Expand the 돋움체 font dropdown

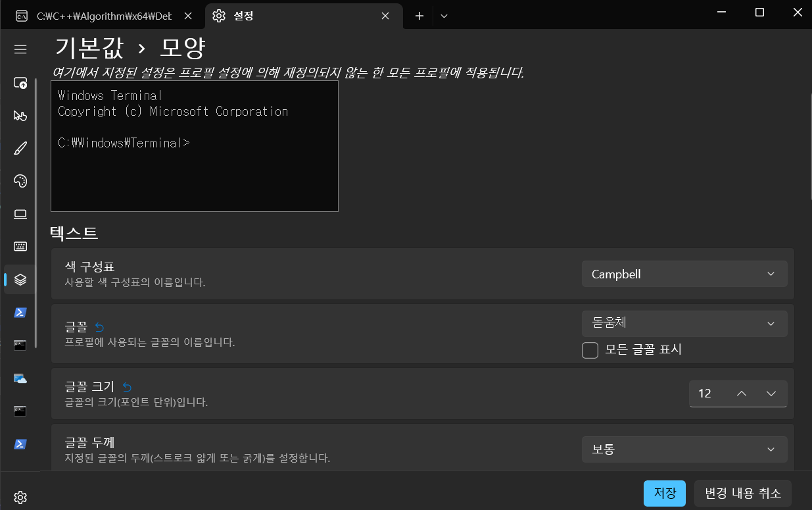tap(684, 323)
